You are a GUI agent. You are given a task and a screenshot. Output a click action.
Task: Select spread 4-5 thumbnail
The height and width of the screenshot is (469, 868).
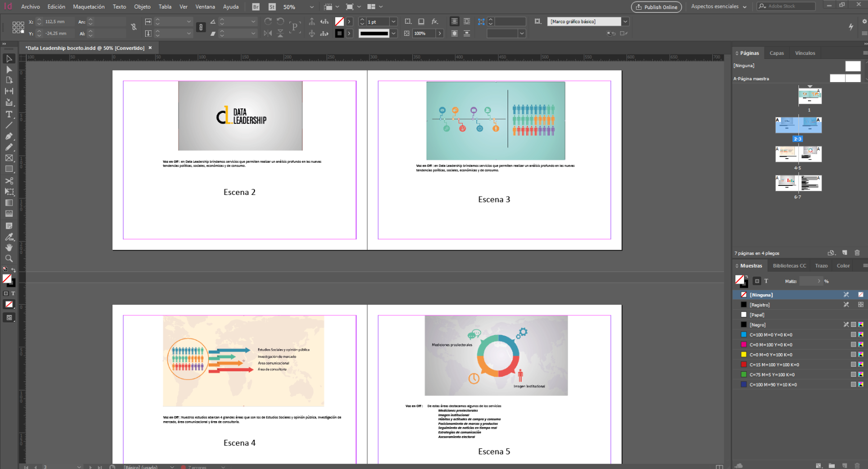[798, 154]
